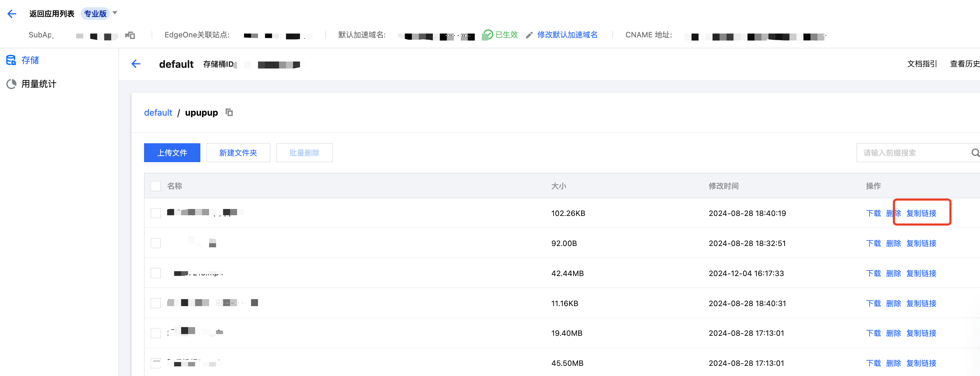Click the 新建文件夹 button
The height and width of the screenshot is (376, 980).
[238, 153]
